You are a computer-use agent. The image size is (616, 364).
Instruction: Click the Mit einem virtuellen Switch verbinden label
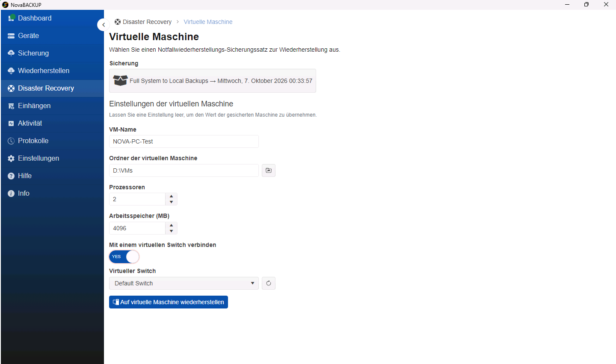click(x=163, y=245)
